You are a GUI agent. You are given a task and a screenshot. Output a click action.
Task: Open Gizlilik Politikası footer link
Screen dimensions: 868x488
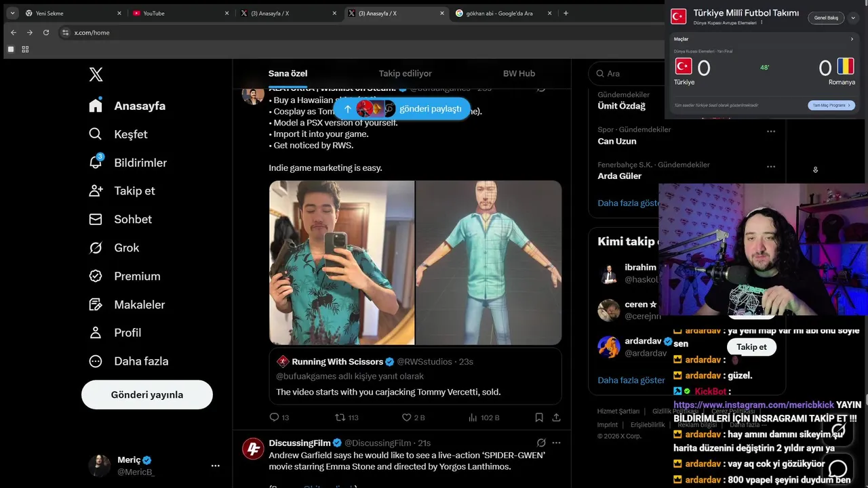click(x=675, y=411)
